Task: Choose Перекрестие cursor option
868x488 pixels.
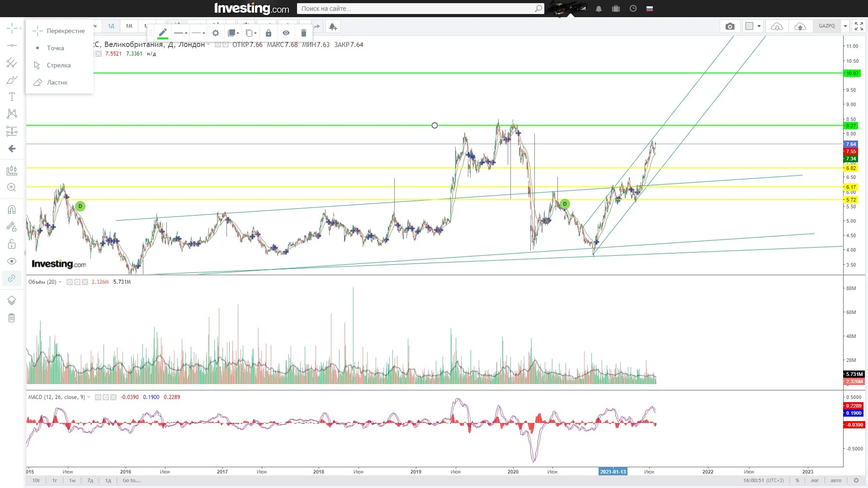Action: tap(60, 31)
